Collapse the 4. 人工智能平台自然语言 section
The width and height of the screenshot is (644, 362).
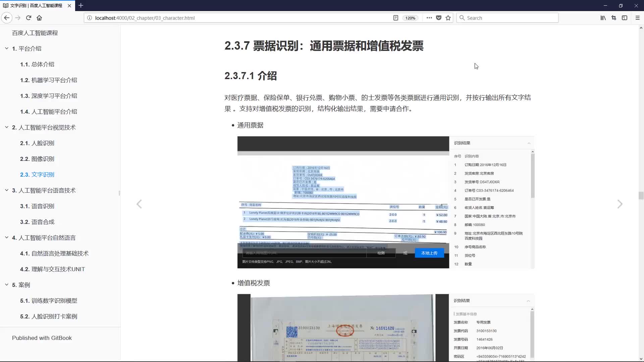pos(6,237)
